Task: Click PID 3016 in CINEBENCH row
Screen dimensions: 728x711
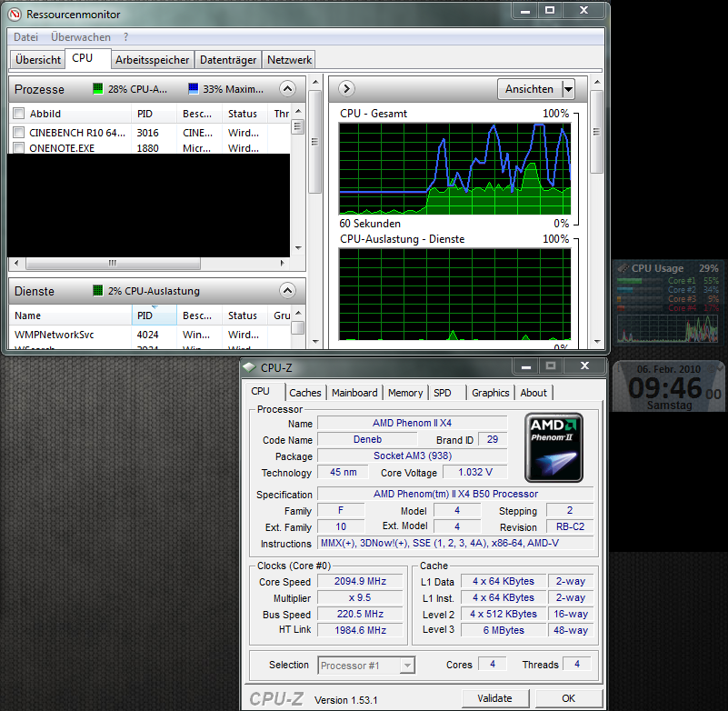Action: (x=147, y=133)
